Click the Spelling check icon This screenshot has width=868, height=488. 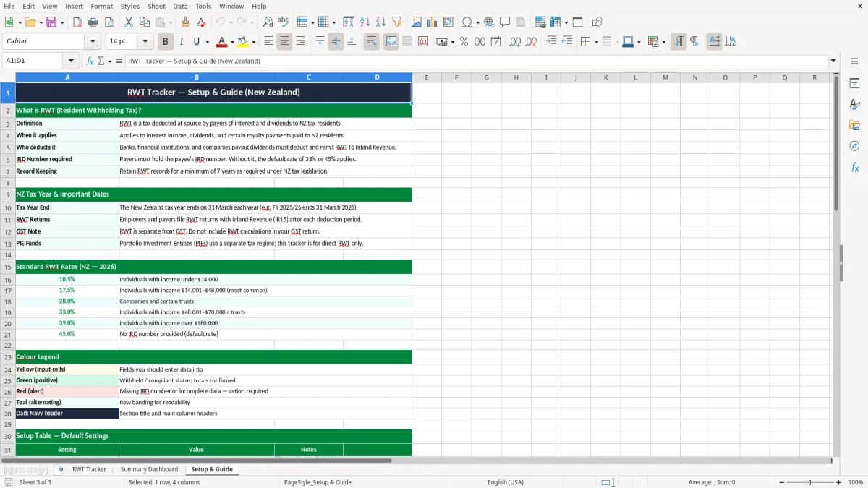[284, 22]
